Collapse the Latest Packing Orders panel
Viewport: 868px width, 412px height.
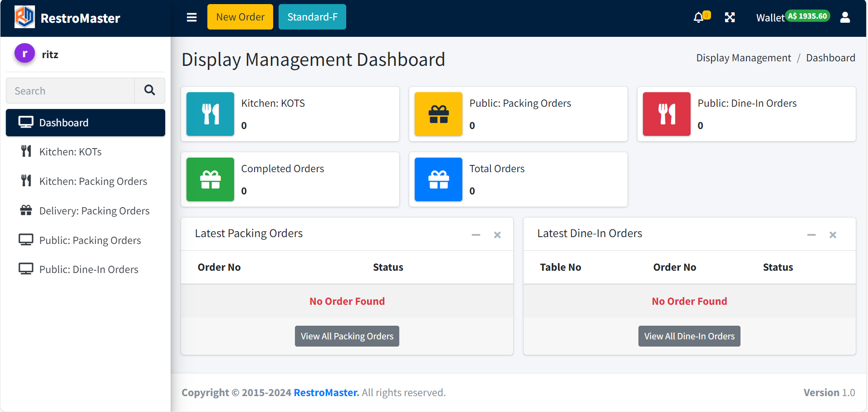[476, 235]
